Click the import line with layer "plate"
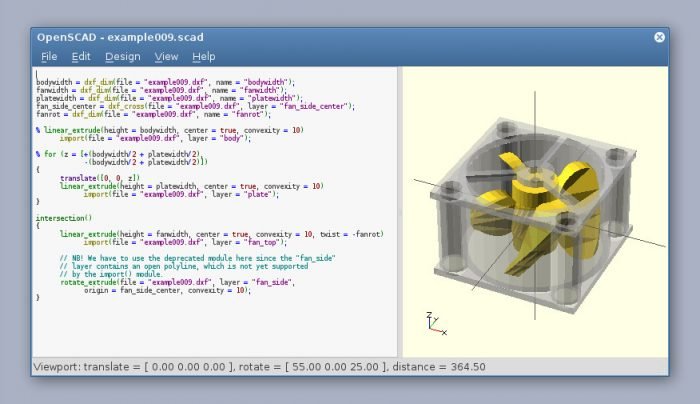 coord(181,194)
